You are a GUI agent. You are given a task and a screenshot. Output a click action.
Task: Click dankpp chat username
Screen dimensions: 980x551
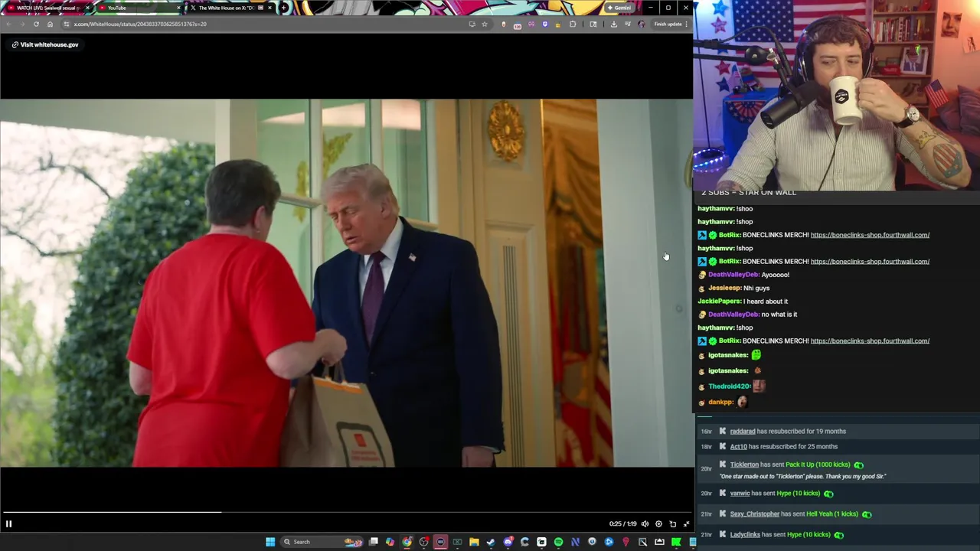(720, 402)
